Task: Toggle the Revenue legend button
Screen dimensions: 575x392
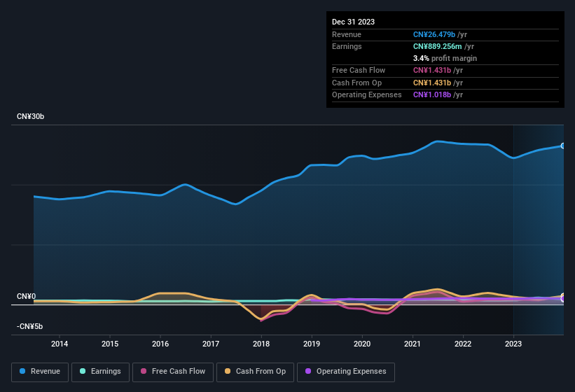Action: click(x=40, y=372)
